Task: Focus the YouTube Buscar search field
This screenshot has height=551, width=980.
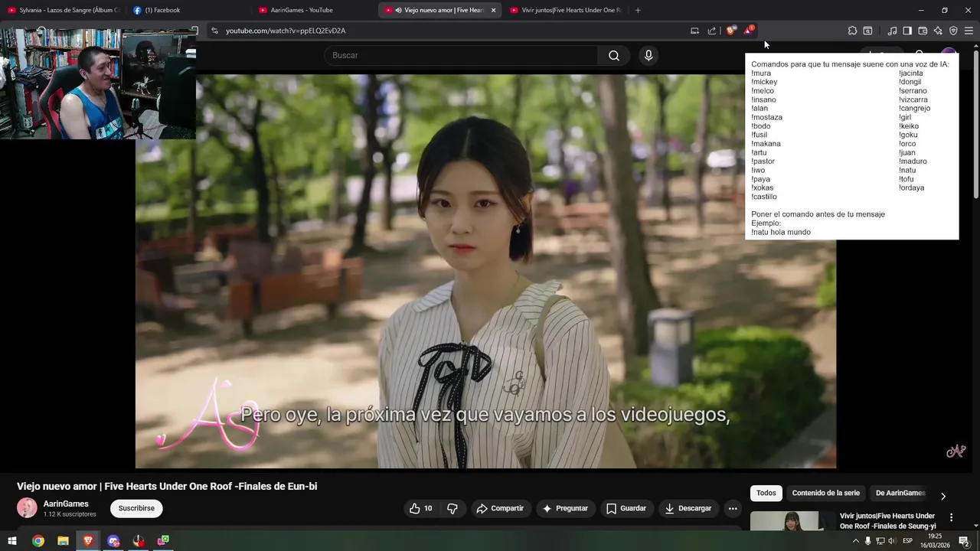Action: click(x=461, y=55)
